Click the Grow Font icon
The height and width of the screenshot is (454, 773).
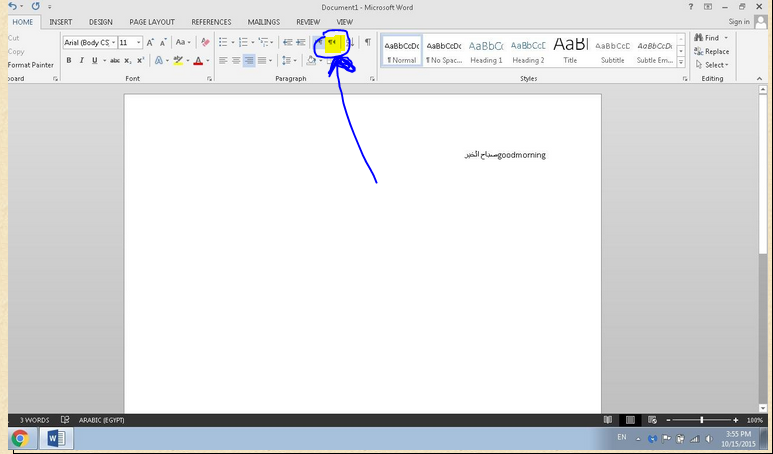tap(151, 42)
